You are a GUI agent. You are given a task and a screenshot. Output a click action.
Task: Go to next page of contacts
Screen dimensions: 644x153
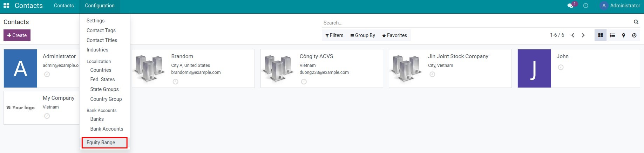583,35
